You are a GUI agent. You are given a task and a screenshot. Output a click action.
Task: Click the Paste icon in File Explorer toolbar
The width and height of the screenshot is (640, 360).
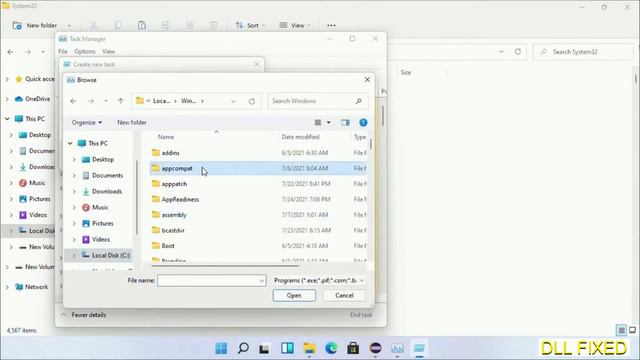point(142,25)
